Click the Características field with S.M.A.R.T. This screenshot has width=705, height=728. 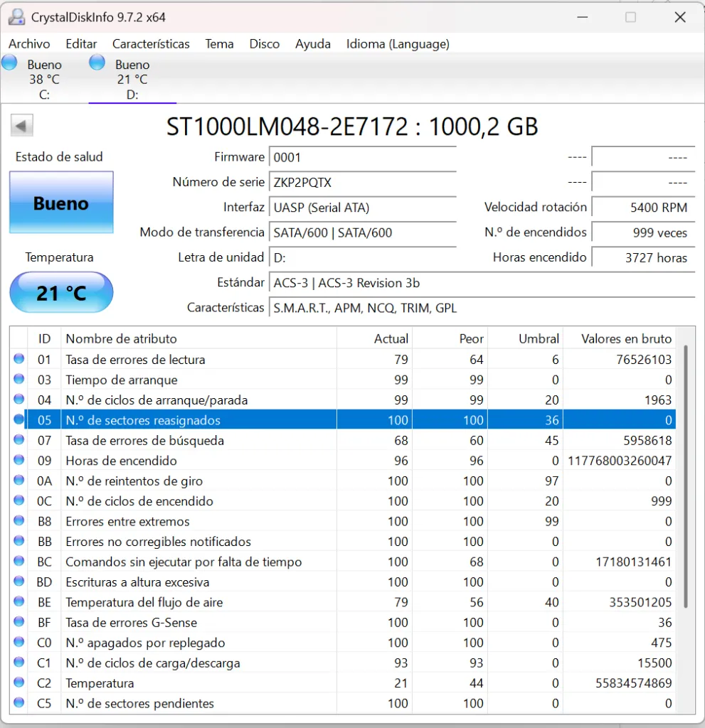[482, 308]
